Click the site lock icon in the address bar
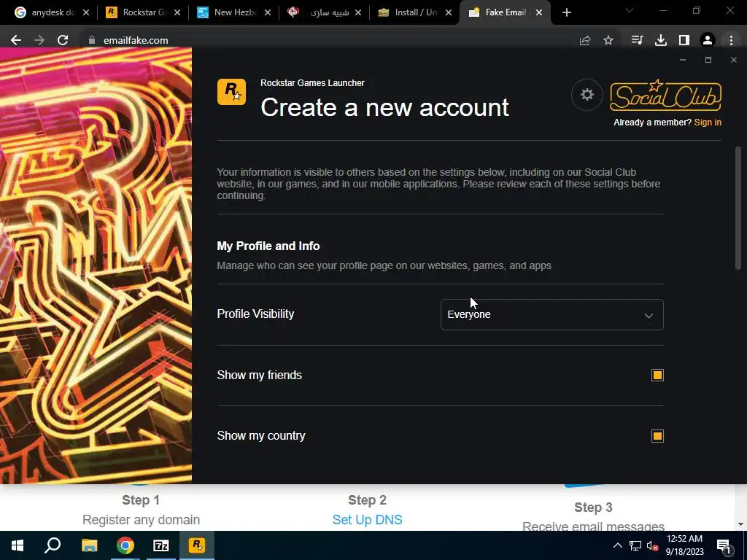 point(92,41)
